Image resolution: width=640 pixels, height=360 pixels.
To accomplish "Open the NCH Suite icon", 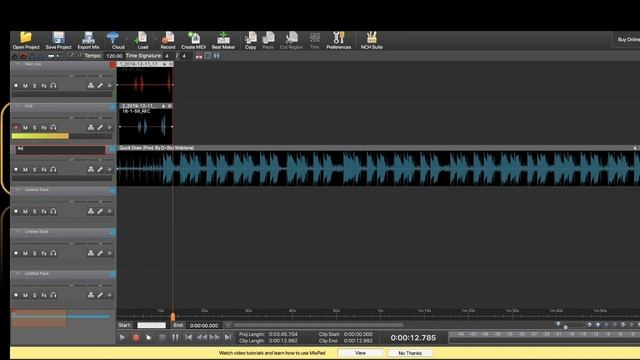I will coord(371,40).
